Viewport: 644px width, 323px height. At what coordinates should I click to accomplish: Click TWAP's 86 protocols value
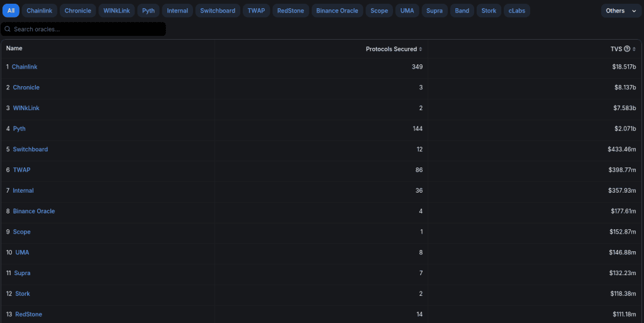click(x=419, y=170)
